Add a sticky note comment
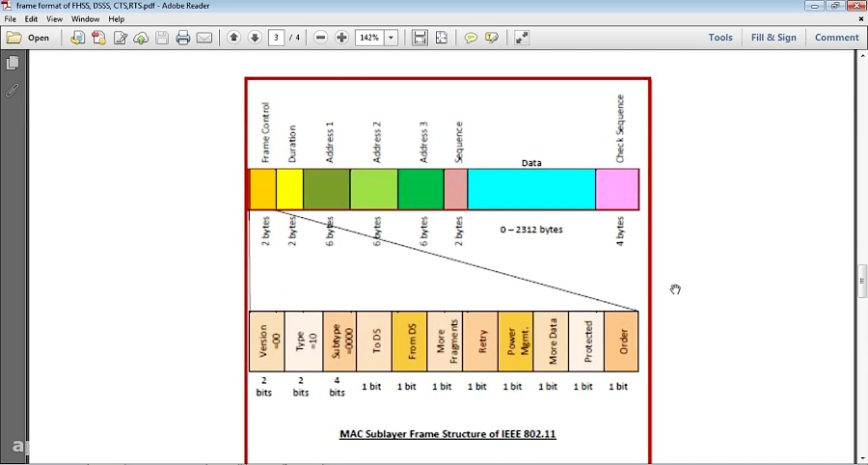Screen dimensions: 868x465 (471, 38)
